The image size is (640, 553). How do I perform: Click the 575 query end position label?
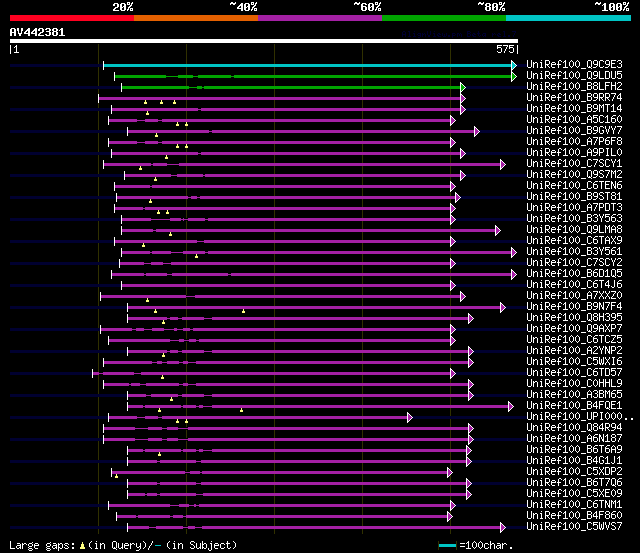505,49
